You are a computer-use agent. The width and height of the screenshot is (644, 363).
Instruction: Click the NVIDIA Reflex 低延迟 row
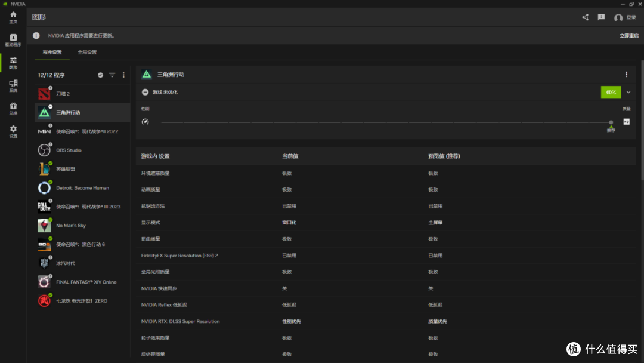coord(386,304)
